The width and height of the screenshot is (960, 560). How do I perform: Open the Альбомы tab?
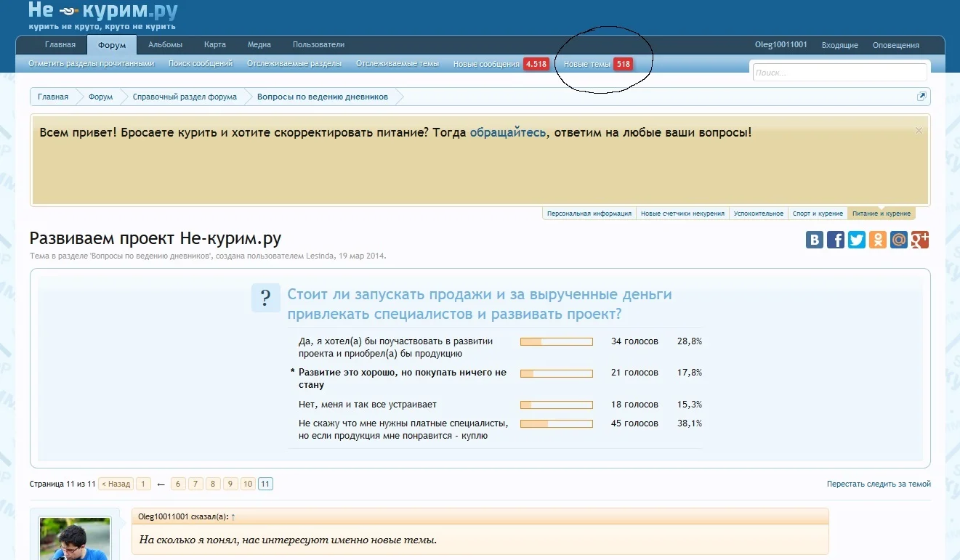click(165, 45)
